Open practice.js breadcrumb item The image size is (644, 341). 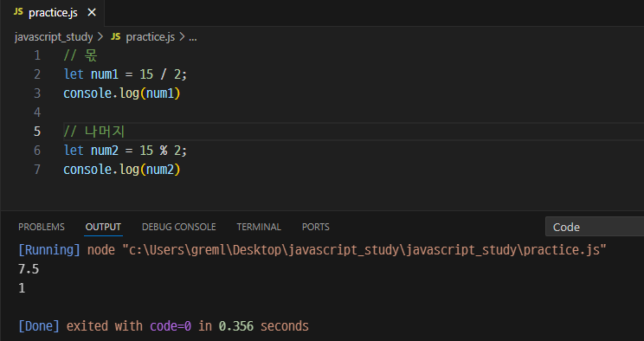click(151, 37)
